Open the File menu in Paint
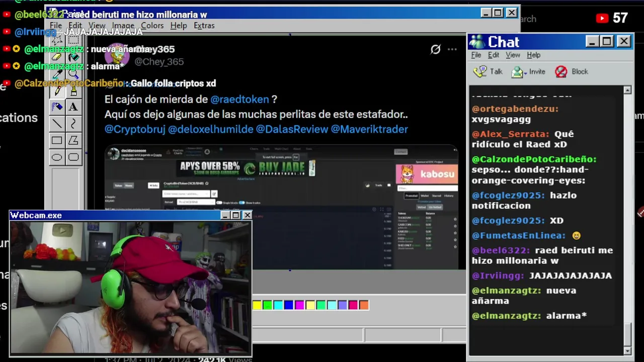This screenshot has width=644, height=362. pos(56,26)
